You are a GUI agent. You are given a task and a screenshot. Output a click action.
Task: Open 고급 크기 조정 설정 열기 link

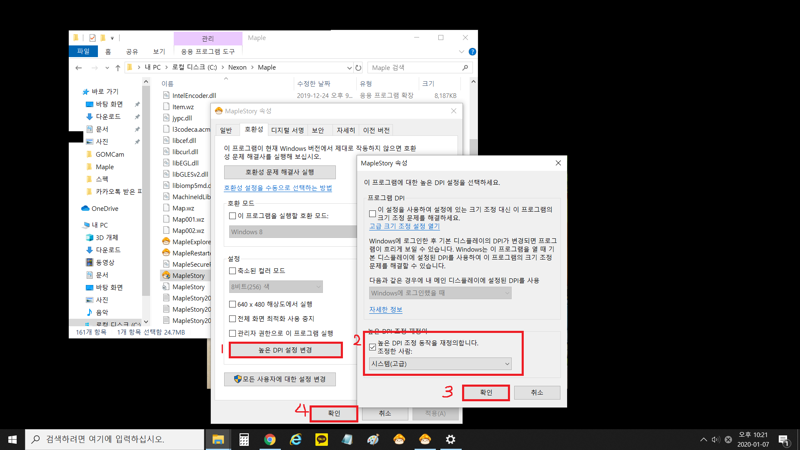click(x=404, y=226)
